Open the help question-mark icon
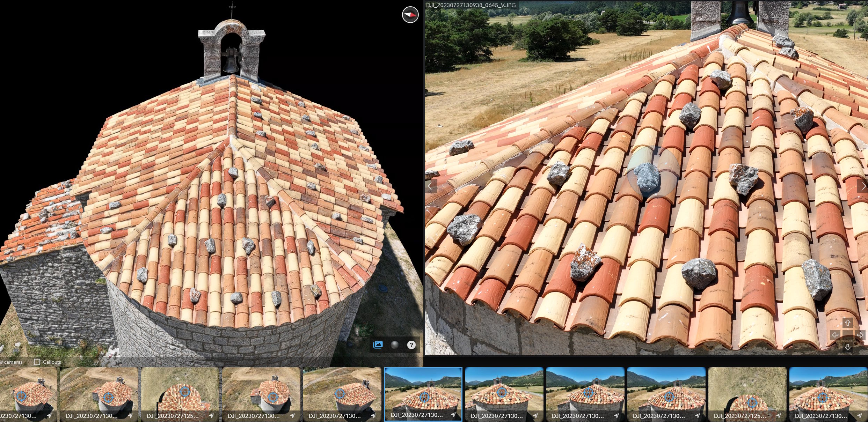Screen dimensions: 868x422 411,345
